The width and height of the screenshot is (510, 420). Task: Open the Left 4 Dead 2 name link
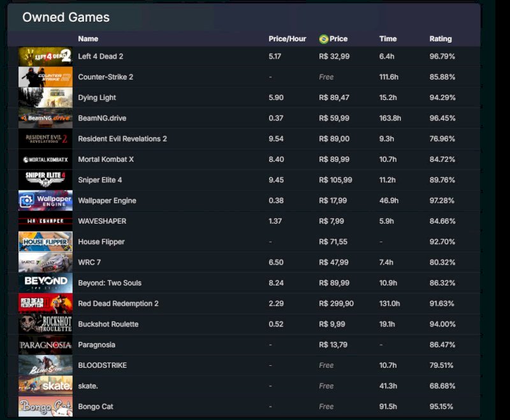[101, 56]
